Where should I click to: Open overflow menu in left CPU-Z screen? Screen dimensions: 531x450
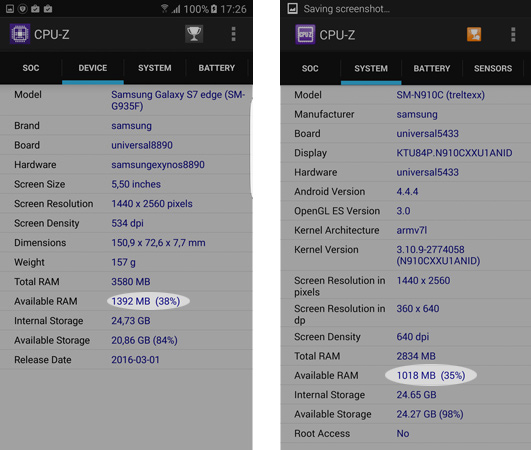point(233,34)
